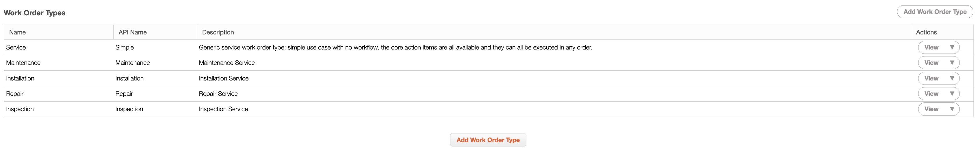Expand the Inspection row actions dropdown arrow

(x=952, y=109)
